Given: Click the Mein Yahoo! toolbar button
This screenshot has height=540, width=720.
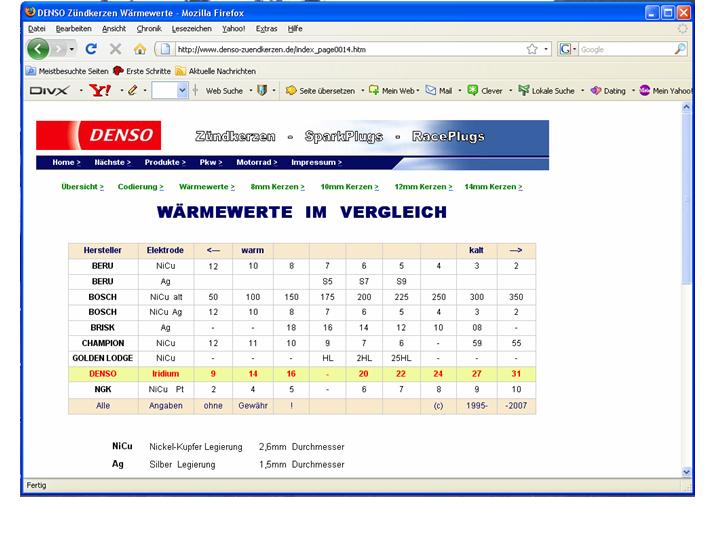Looking at the screenshot, I should click(x=665, y=91).
